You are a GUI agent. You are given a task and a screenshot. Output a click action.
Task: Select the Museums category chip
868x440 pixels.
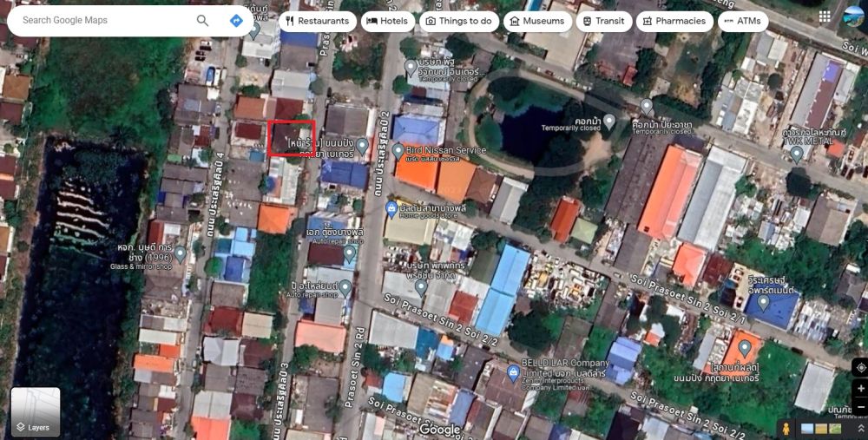coord(536,21)
